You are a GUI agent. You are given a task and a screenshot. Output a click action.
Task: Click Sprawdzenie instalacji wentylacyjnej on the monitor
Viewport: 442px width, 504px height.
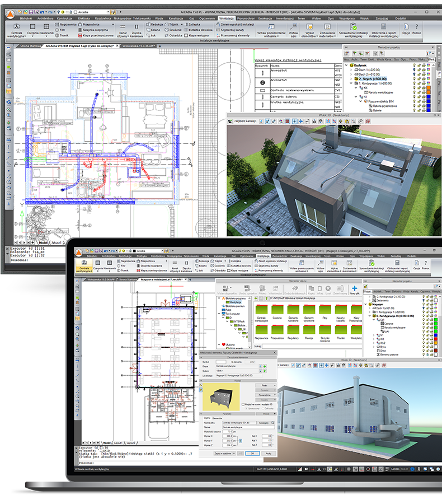pyautogui.click(x=353, y=30)
